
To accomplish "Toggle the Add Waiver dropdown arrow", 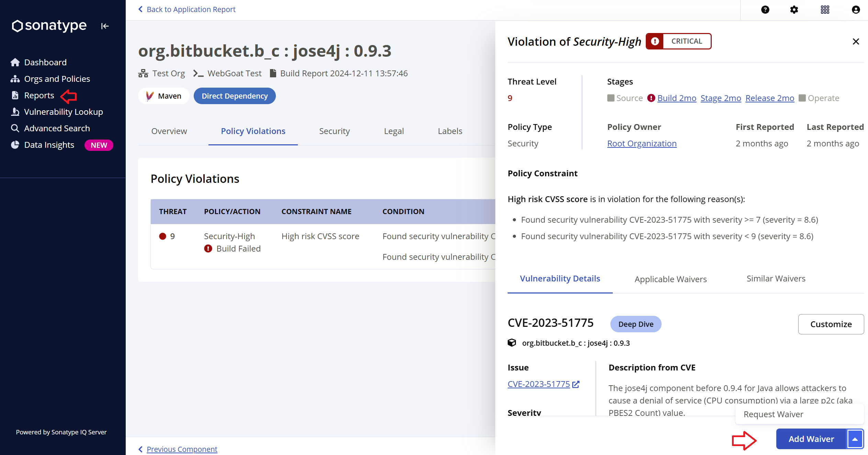I will point(855,439).
